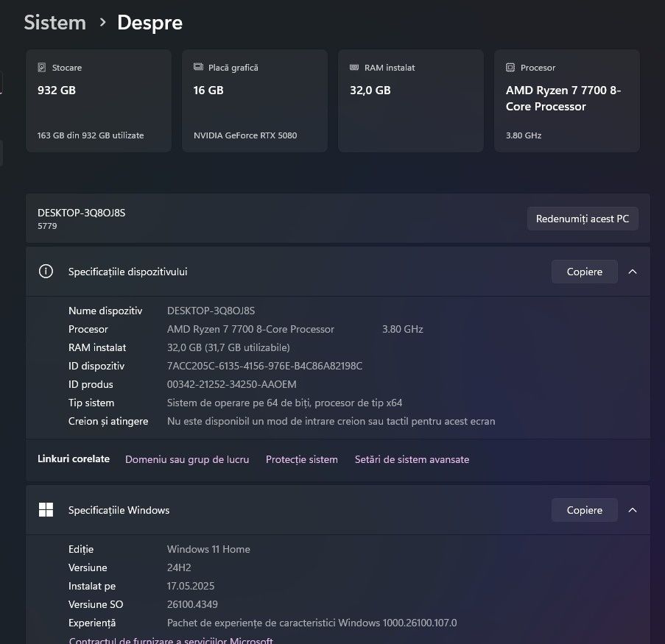Open Domeniu sau grup de lucru link

point(187,459)
